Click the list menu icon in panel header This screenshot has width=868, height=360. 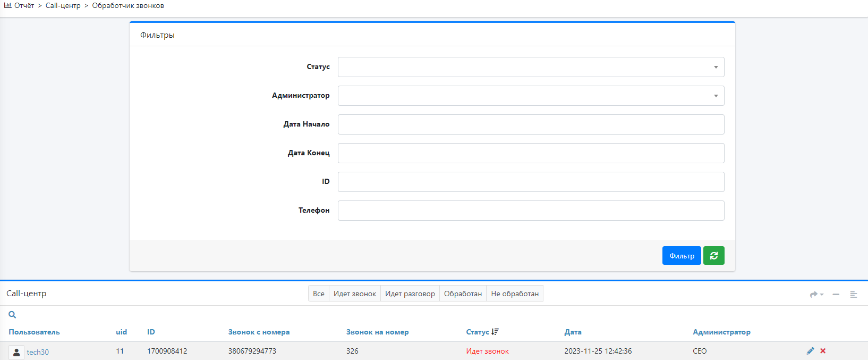tap(854, 294)
